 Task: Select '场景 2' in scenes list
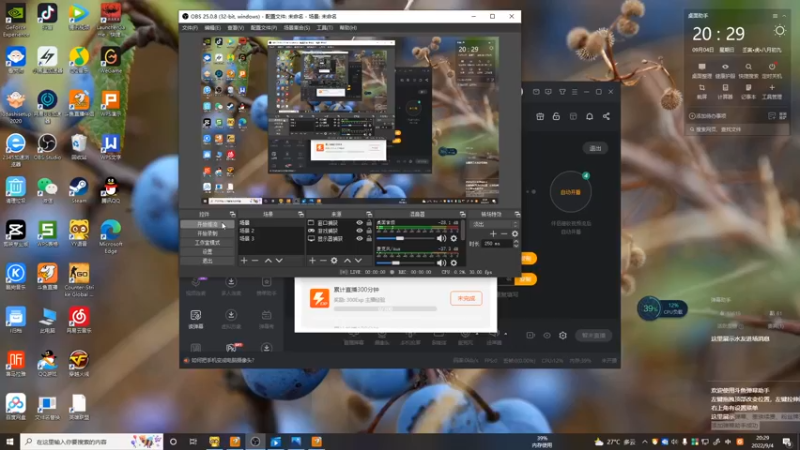[271, 231]
